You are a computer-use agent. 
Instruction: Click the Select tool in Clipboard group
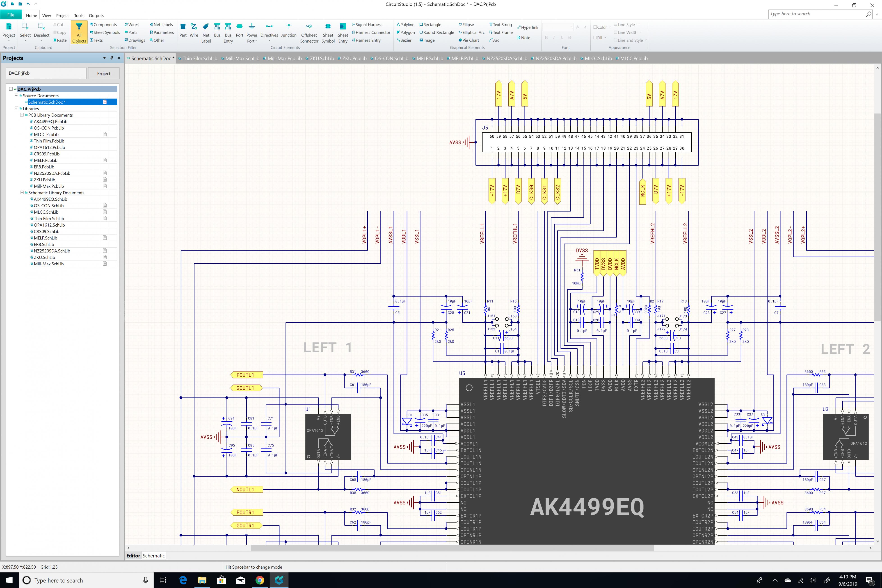[x=25, y=32]
